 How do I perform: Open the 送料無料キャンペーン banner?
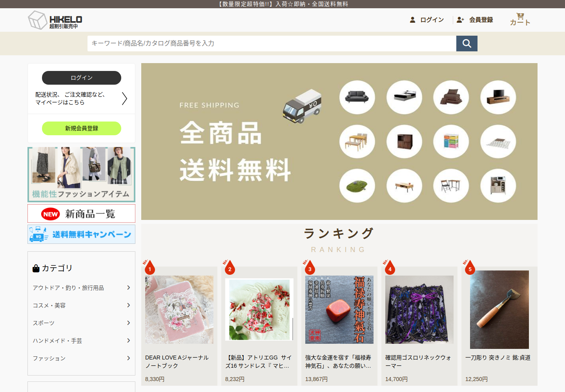(82, 234)
